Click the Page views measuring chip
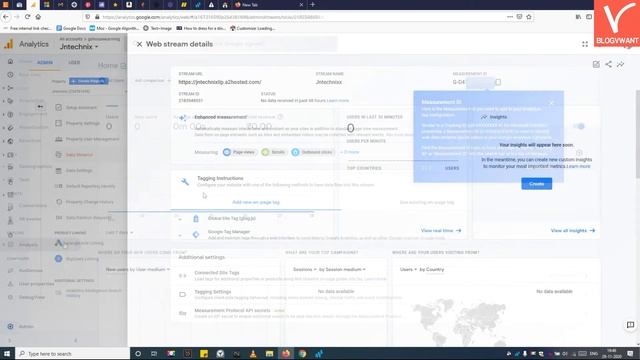The image size is (640, 360). point(240,152)
